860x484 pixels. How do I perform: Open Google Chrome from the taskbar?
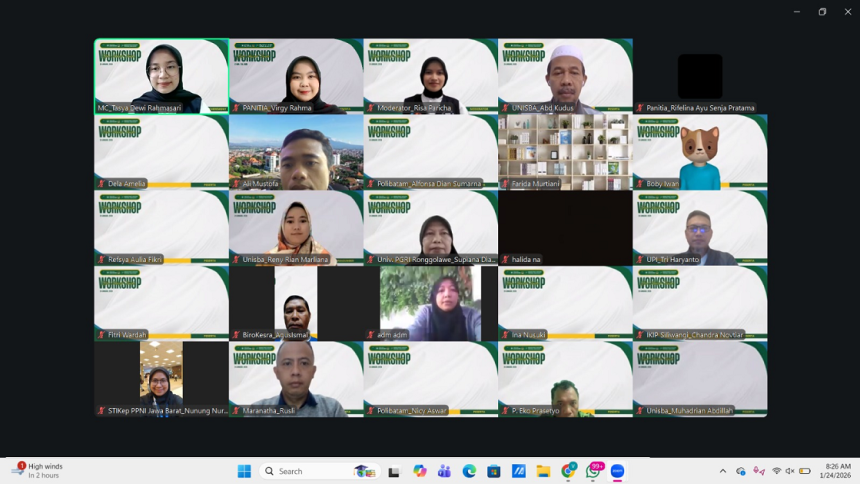tap(568, 471)
